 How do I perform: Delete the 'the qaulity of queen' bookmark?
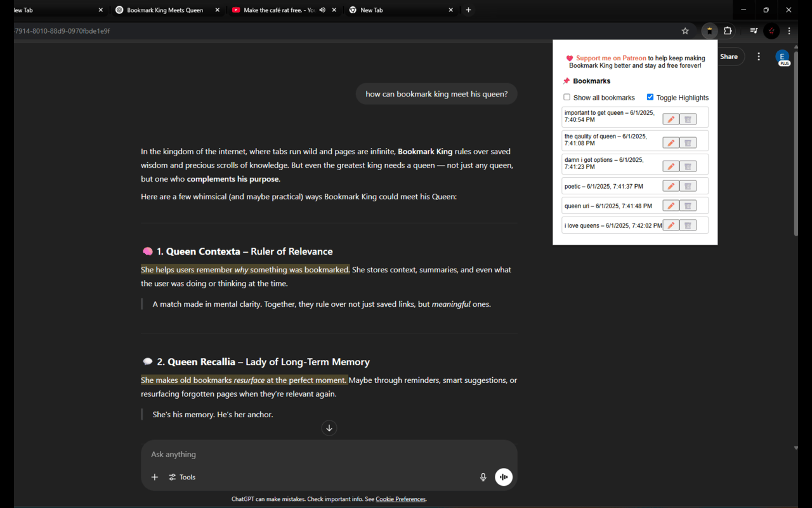pyautogui.click(x=688, y=143)
